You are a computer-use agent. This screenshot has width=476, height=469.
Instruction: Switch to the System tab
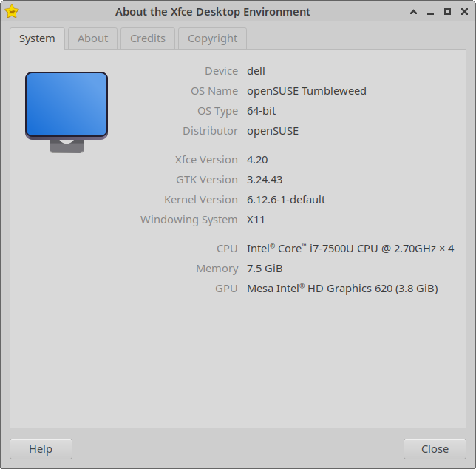point(37,38)
